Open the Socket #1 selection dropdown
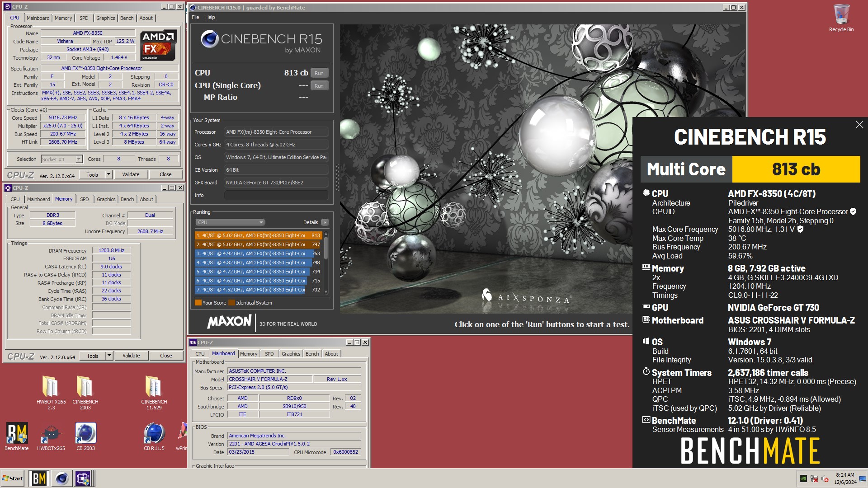 (x=62, y=159)
